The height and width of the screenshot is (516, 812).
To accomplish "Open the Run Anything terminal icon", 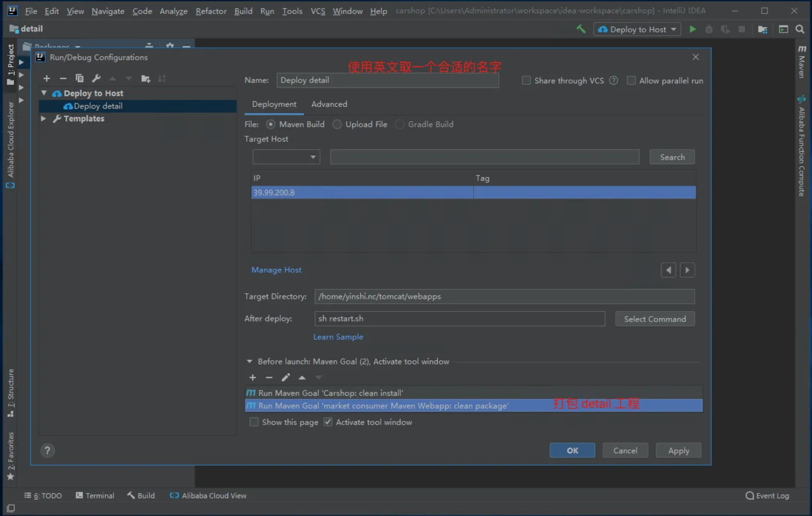I will tap(784, 29).
